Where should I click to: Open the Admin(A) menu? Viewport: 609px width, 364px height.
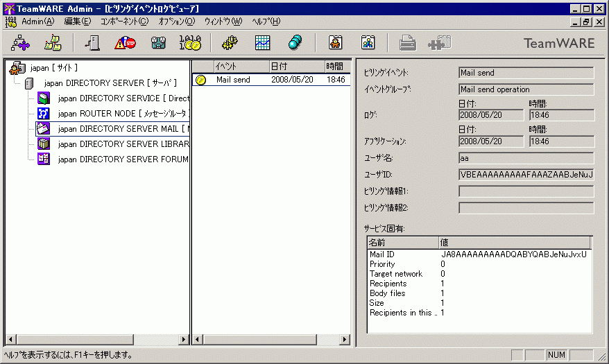pos(37,21)
